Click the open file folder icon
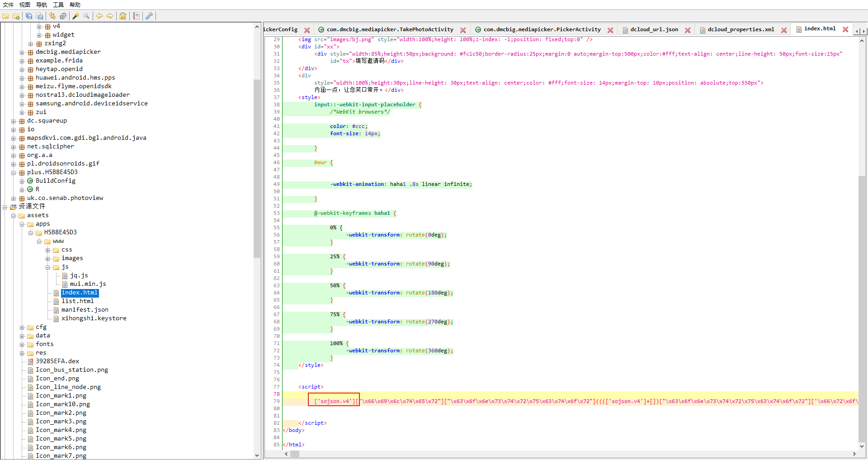This screenshot has height=460, width=868. coord(5,16)
